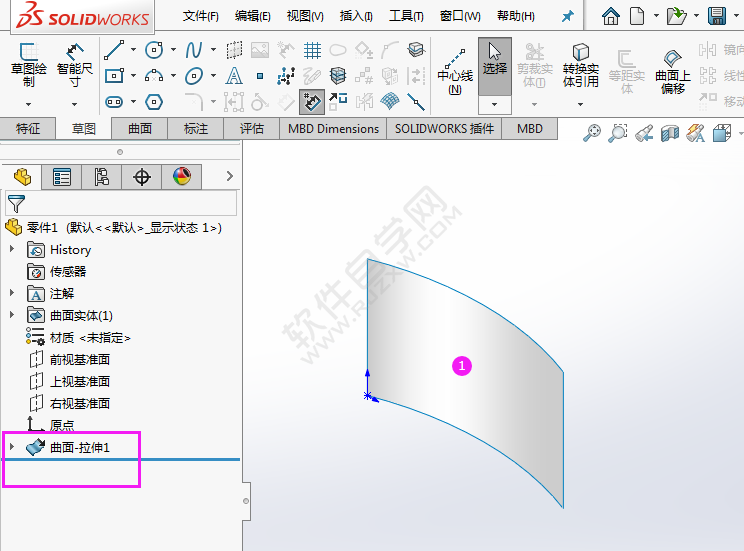Expand the History tree node
744x551 pixels.
(12, 248)
